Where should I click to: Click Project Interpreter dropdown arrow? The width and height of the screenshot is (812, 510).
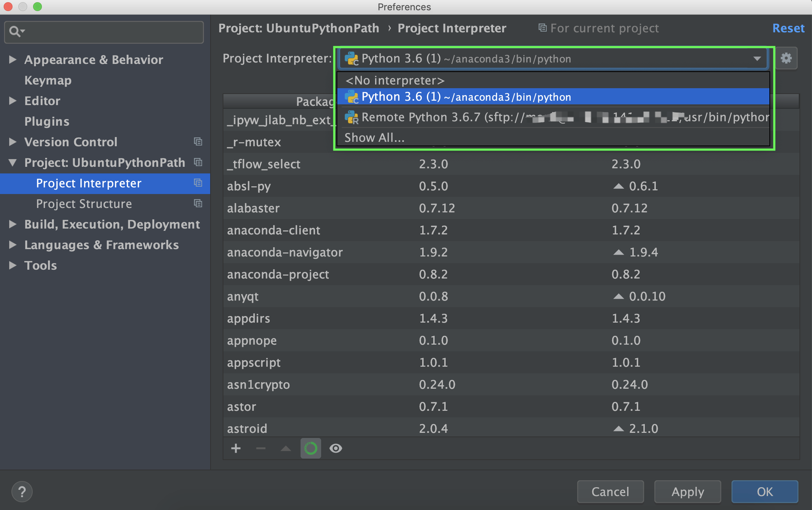[757, 59]
